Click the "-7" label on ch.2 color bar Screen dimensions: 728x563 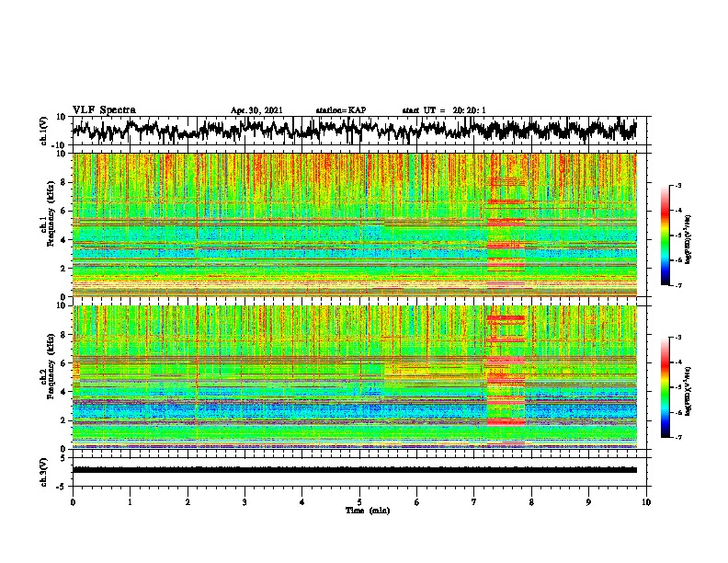(x=678, y=437)
